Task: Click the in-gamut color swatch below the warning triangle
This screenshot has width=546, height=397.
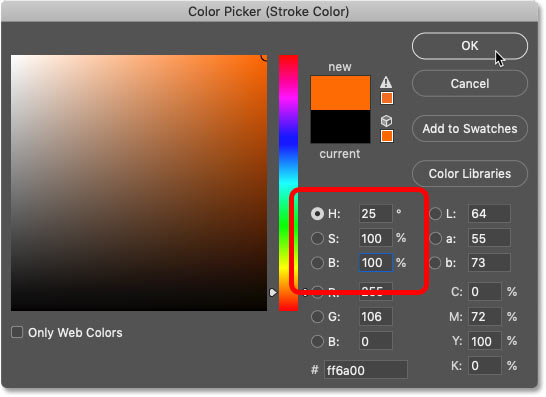Action: point(387,98)
